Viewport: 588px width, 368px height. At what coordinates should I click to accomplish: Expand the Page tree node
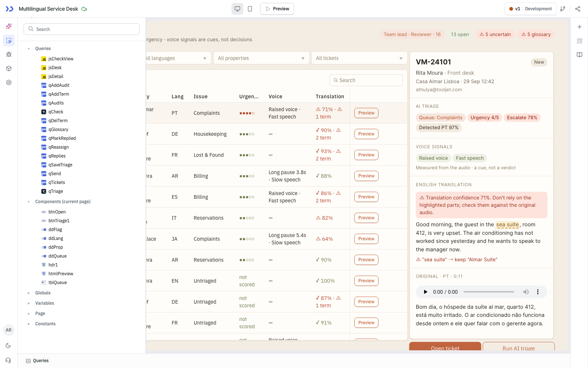pos(29,314)
